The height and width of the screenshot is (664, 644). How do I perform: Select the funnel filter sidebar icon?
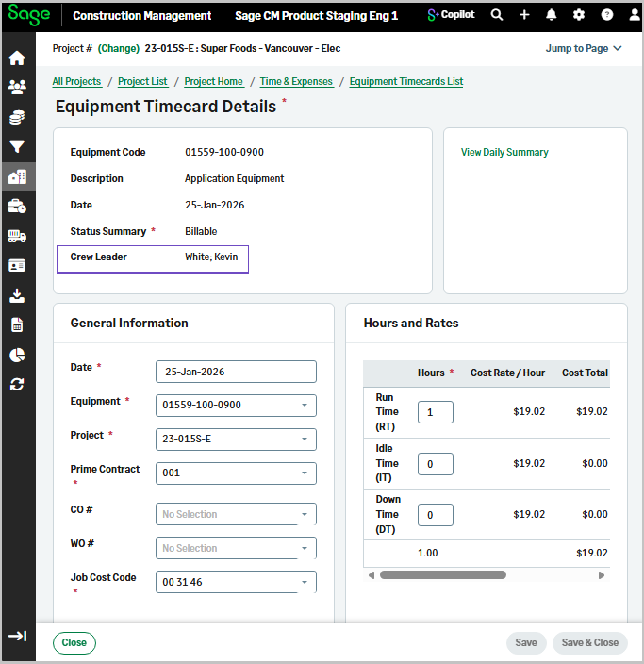click(x=17, y=147)
